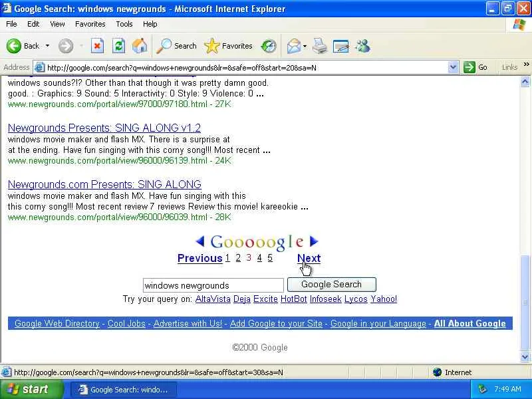Viewport: 532px width, 399px height.
Task: Click the system tray network icon
Action: 483,389
